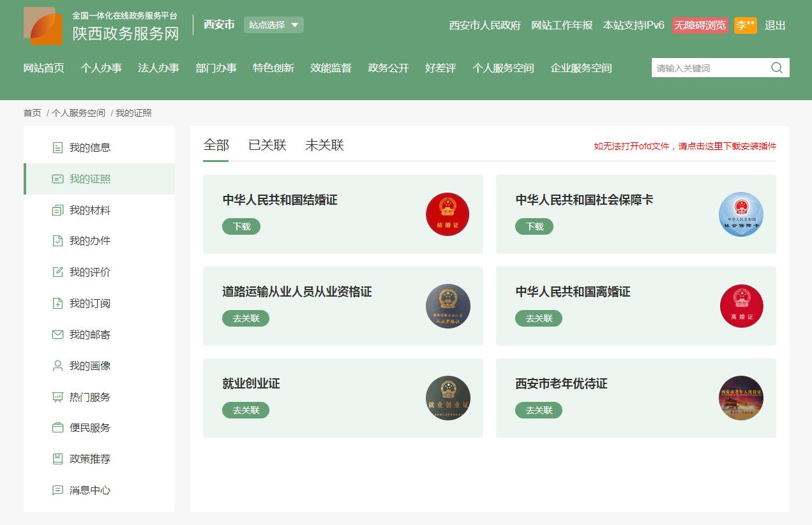The width and height of the screenshot is (812, 525).
Task: Click the 我的画像 person icon
Action: (x=57, y=366)
